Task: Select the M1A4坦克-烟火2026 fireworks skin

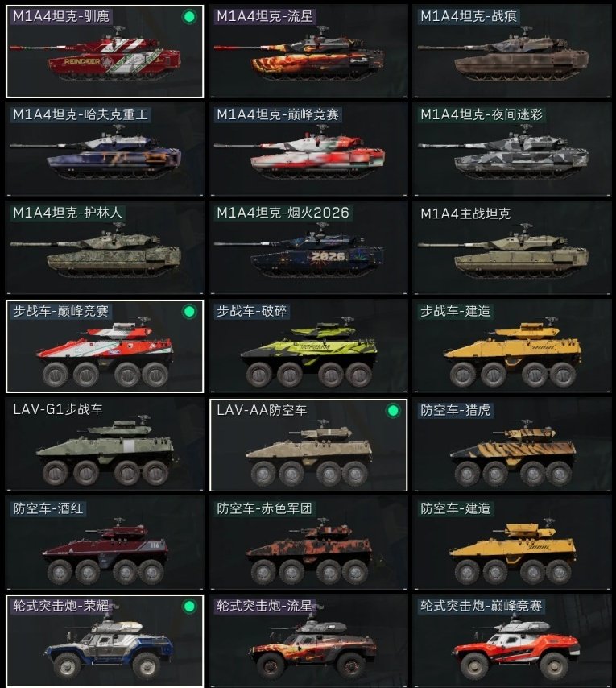Action: click(x=308, y=247)
